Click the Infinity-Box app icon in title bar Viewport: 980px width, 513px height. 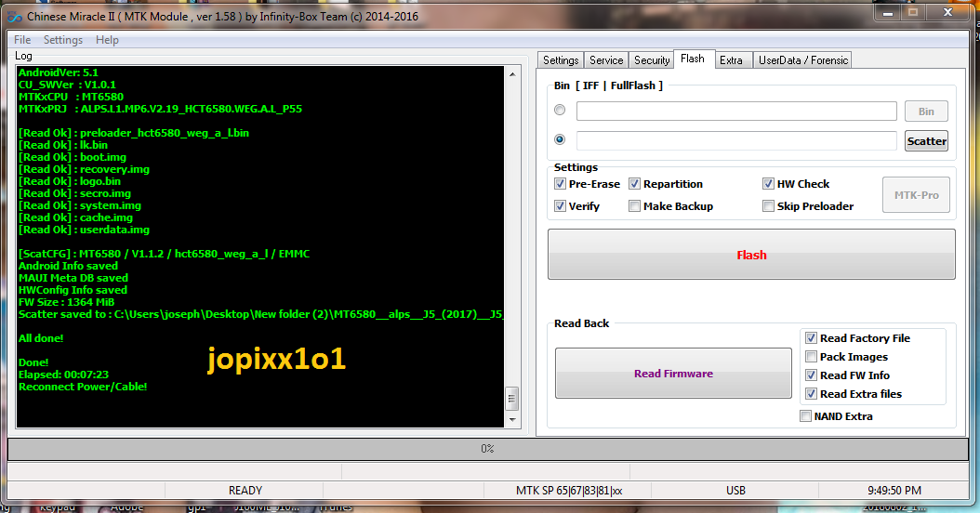coord(14,17)
